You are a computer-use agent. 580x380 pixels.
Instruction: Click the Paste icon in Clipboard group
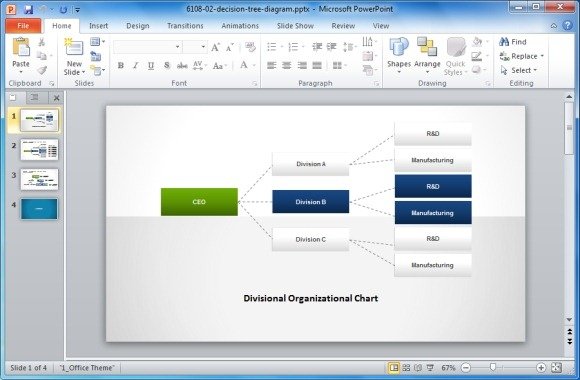21,47
